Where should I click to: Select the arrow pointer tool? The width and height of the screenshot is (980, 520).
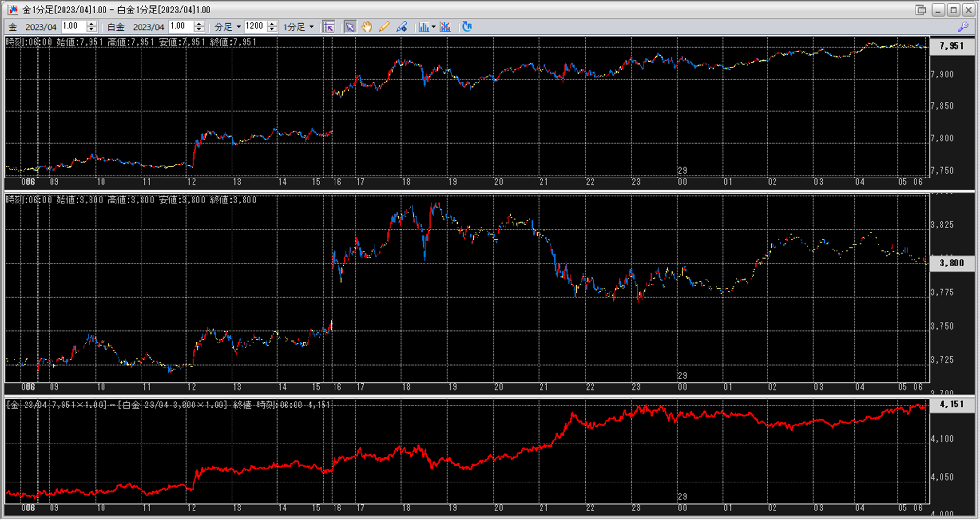350,27
